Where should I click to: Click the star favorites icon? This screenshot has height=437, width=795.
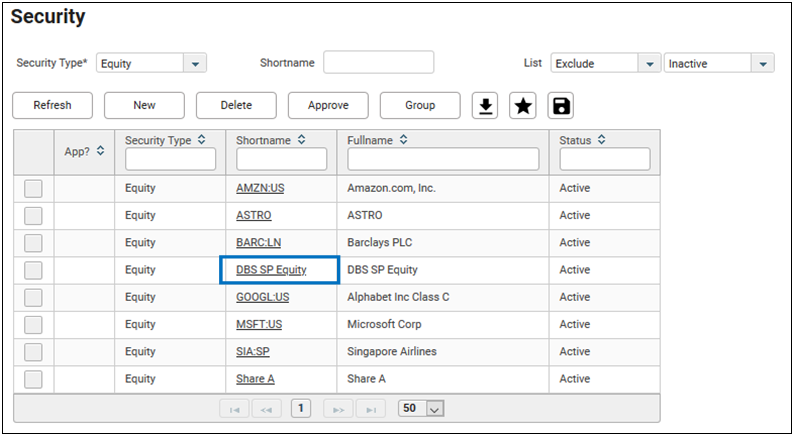(523, 106)
